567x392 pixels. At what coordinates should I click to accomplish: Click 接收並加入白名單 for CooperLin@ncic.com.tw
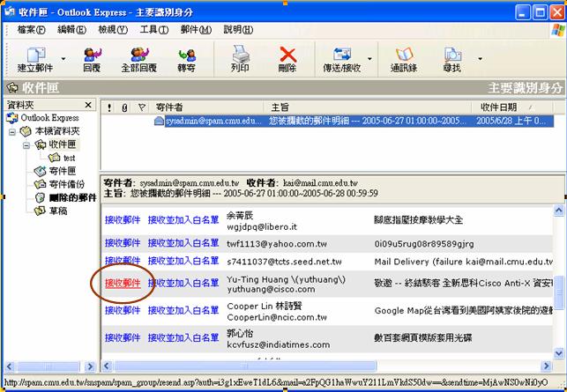(183, 310)
